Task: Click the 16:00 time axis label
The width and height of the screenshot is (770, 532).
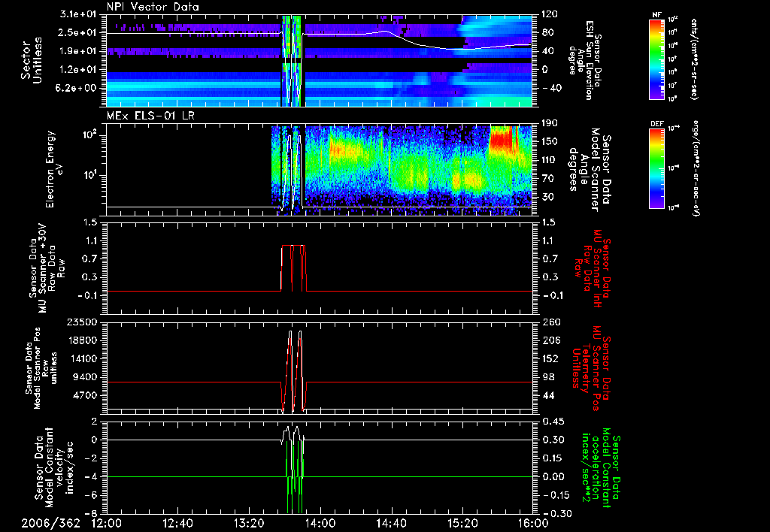Action: [532, 524]
